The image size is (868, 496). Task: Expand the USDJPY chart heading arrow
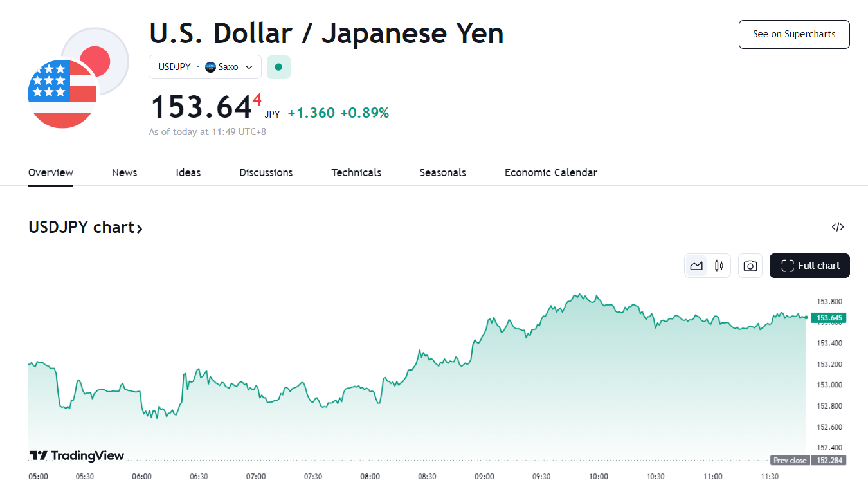140,228
